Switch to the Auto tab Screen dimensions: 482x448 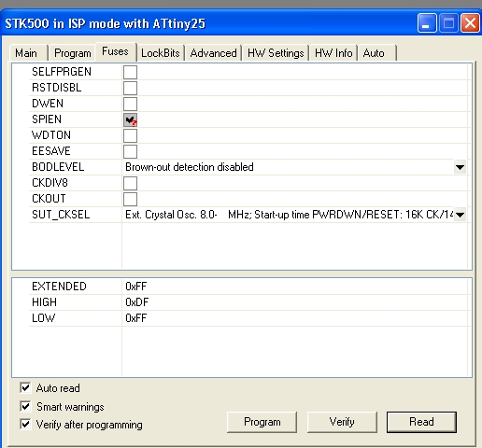[376, 53]
